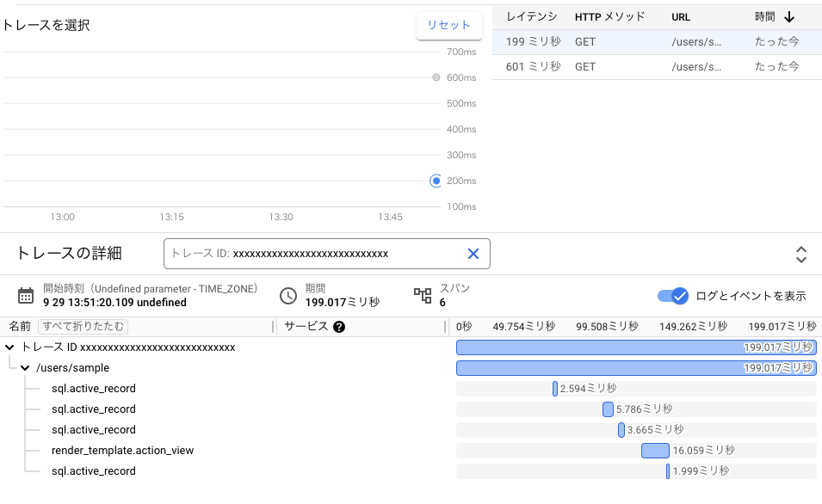The image size is (822, 504).
Task: Click the help icon next to サービス
Action: click(339, 327)
